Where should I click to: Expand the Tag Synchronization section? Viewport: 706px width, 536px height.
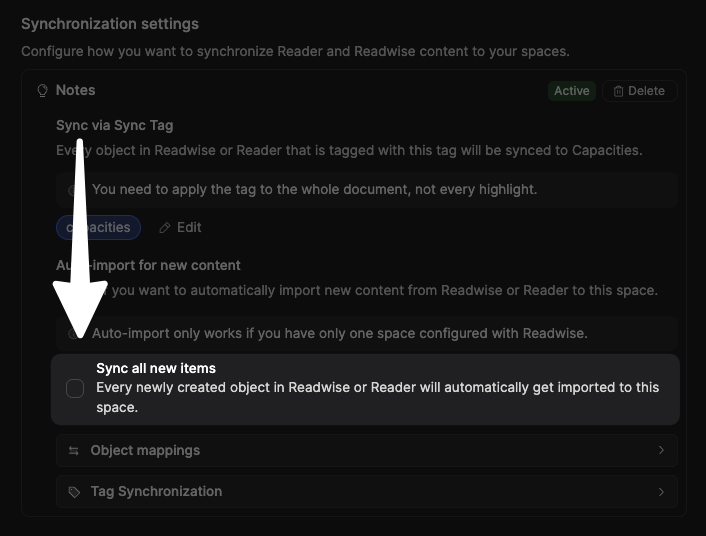pyautogui.click(x=367, y=491)
